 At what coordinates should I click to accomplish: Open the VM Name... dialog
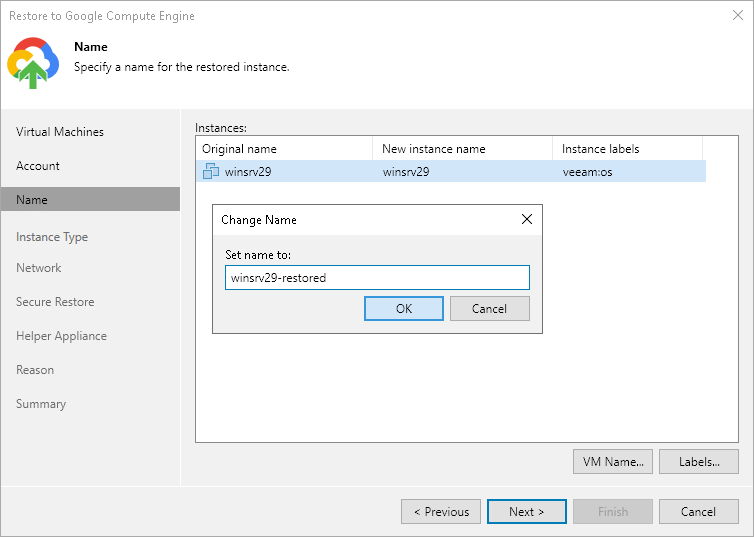pyautogui.click(x=613, y=462)
